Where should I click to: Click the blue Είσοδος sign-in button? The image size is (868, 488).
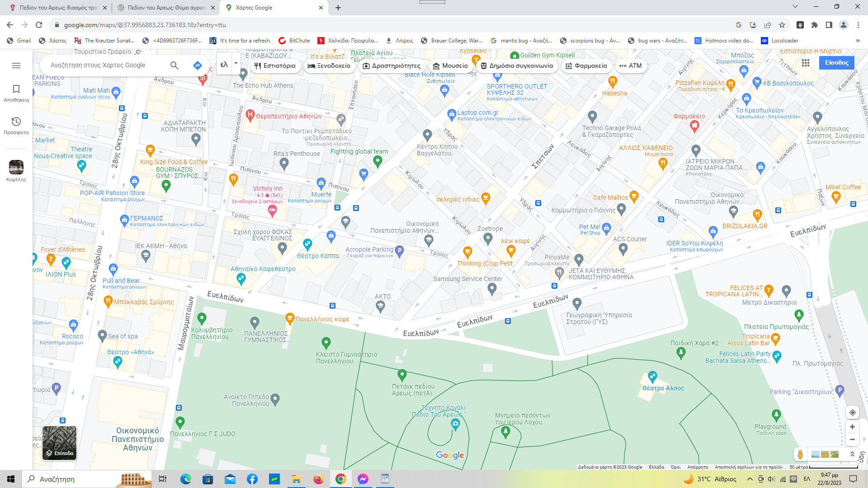837,63
